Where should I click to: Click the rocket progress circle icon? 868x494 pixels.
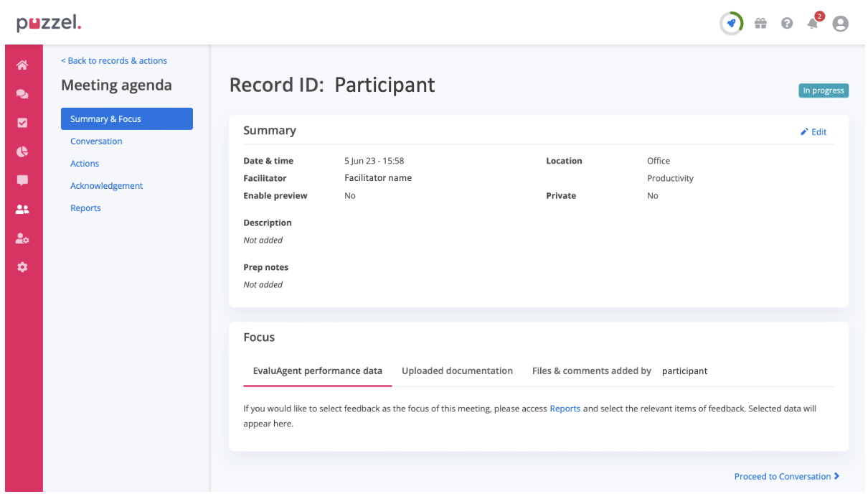pos(731,24)
